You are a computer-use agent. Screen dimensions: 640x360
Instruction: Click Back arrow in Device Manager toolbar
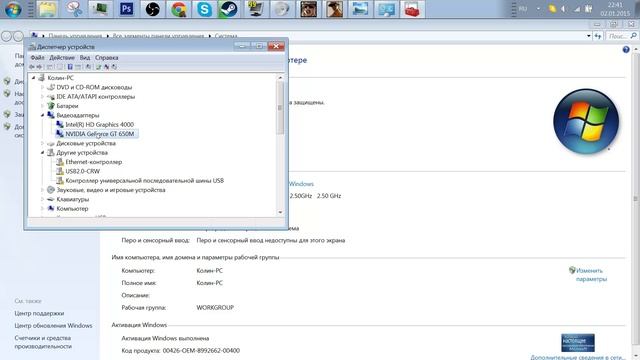tap(32, 67)
